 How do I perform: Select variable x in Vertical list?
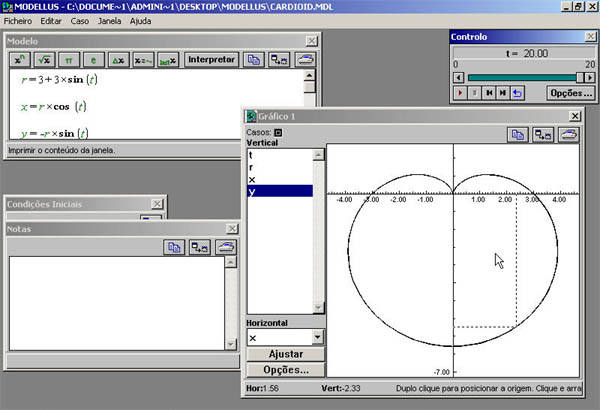(280, 179)
